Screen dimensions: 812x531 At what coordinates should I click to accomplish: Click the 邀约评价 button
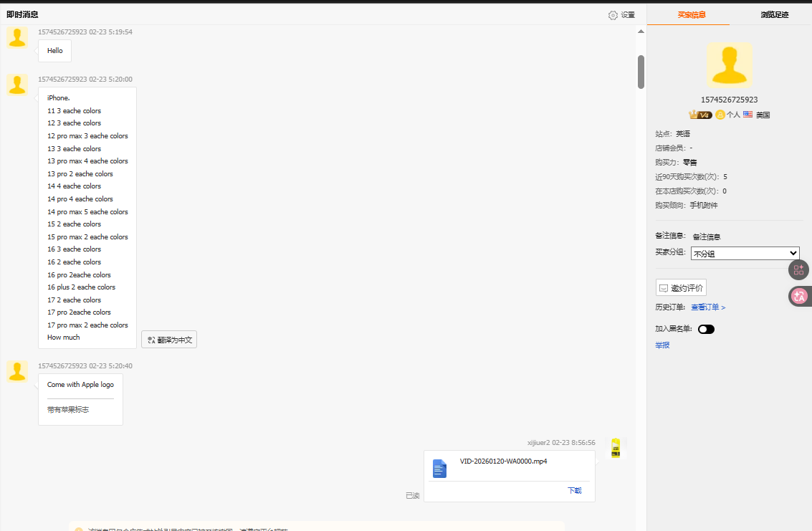click(x=681, y=288)
